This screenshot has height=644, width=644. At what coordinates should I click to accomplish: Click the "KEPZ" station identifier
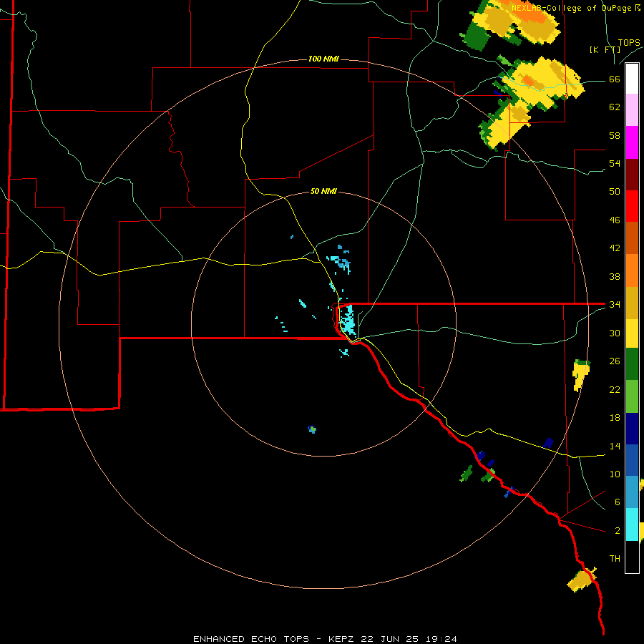coord(342,639)
